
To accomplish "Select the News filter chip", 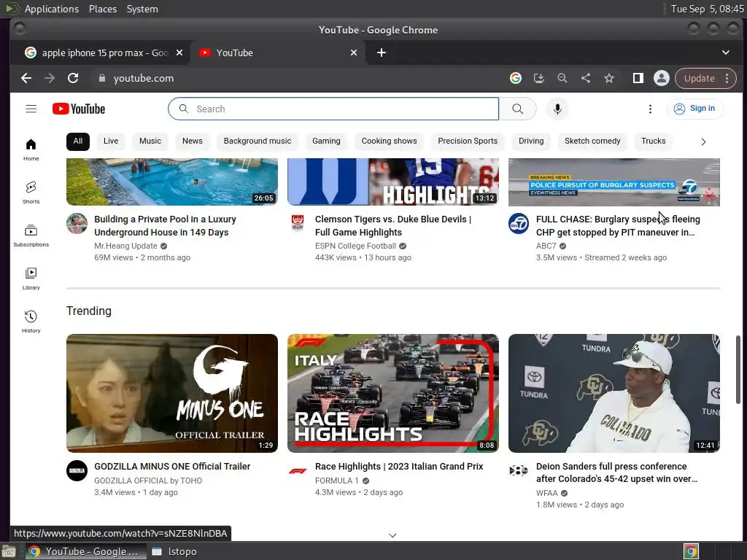I will click(193, 141).
